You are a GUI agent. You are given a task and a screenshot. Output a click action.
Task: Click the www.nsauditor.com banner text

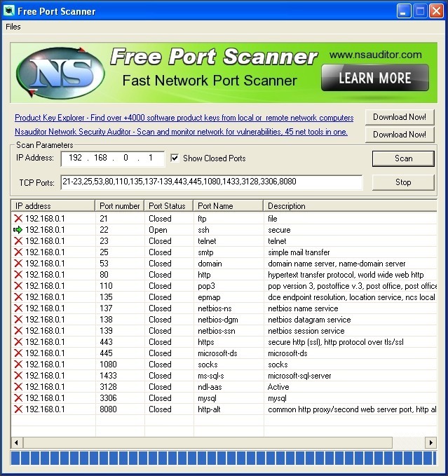[x=376, y=55]
